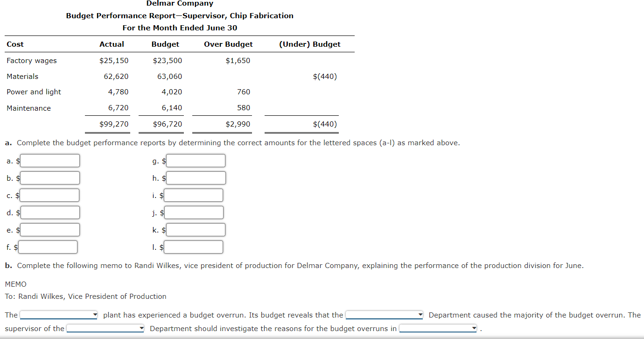644x339 pixels.
Task: Click the input field for answer e
Action: click(x=50, y=230)
